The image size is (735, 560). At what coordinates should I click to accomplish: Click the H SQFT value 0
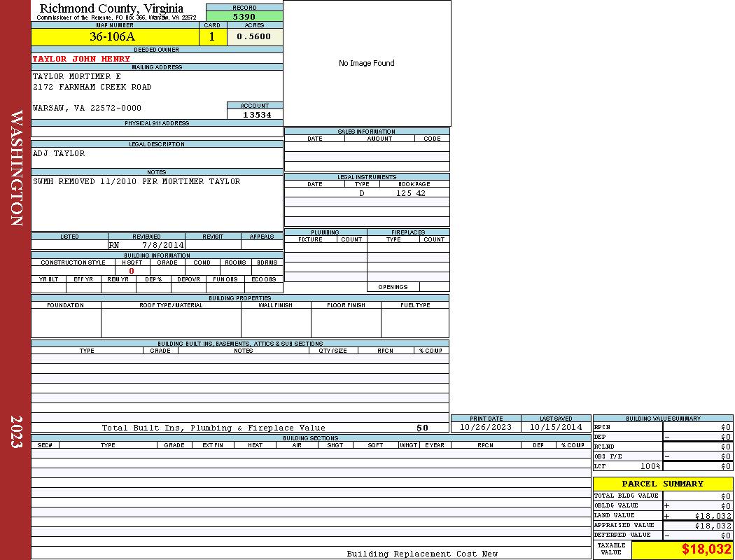132,271
